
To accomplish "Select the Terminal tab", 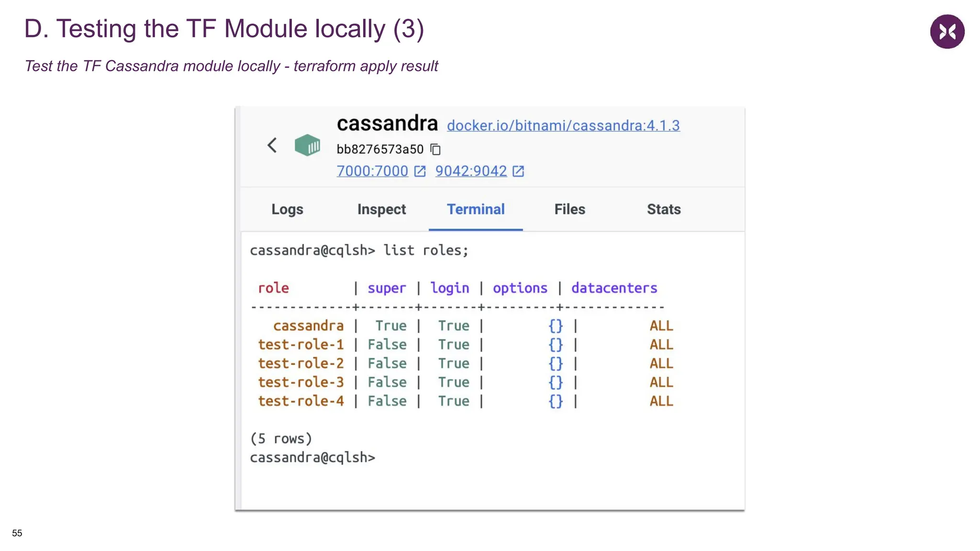I will [476, 209].
